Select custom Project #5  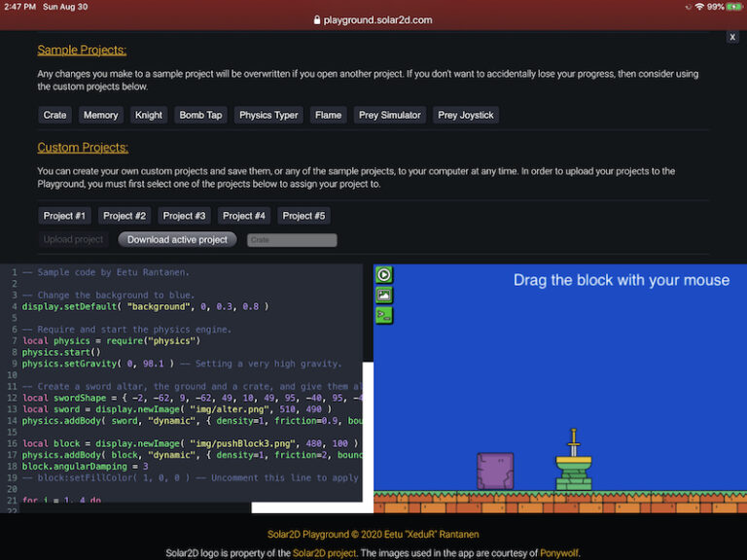pyautogui.click(x=303, y=216)
